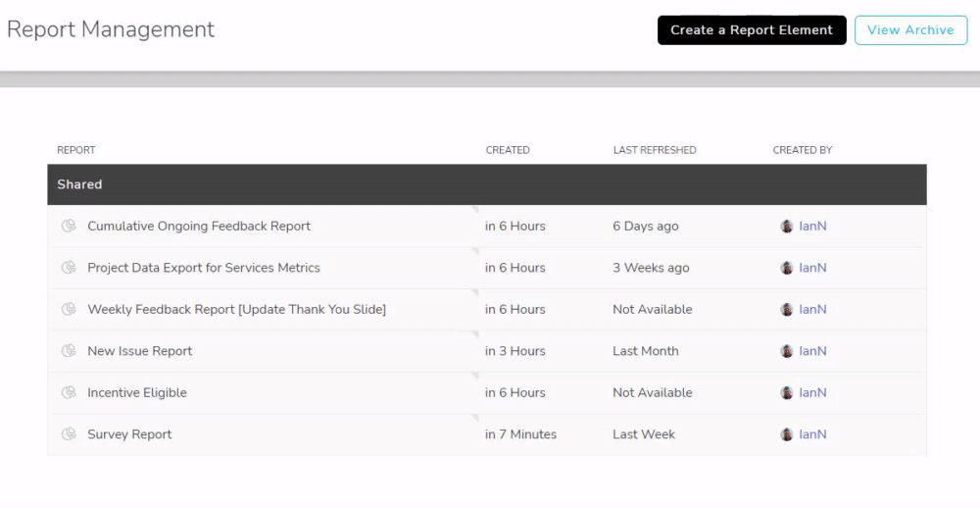The height and width of the screenshot is (508, 980).
Task: Open the Survey Report
Action: tap(129, 434)
